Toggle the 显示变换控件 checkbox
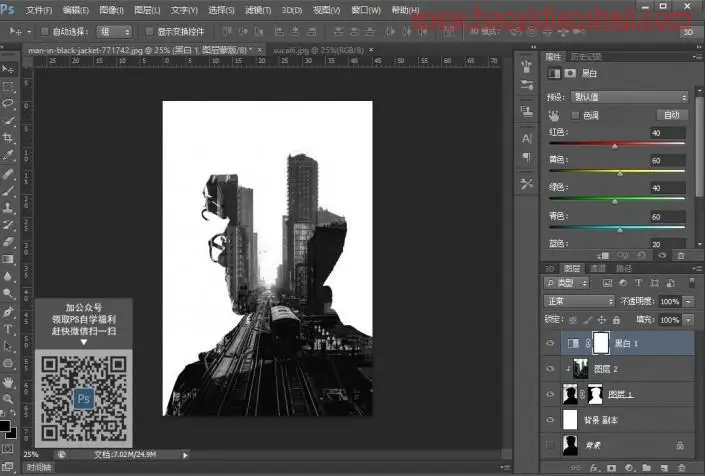 [x=149, y=31]
